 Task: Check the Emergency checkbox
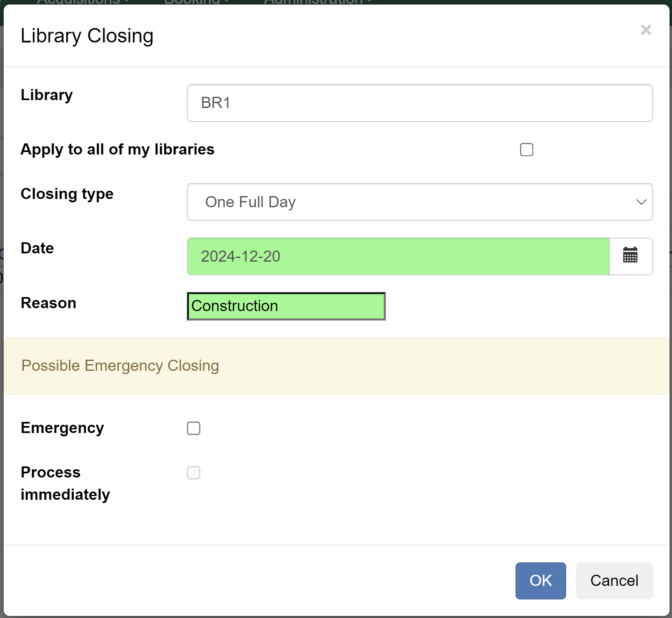point(194,428)
